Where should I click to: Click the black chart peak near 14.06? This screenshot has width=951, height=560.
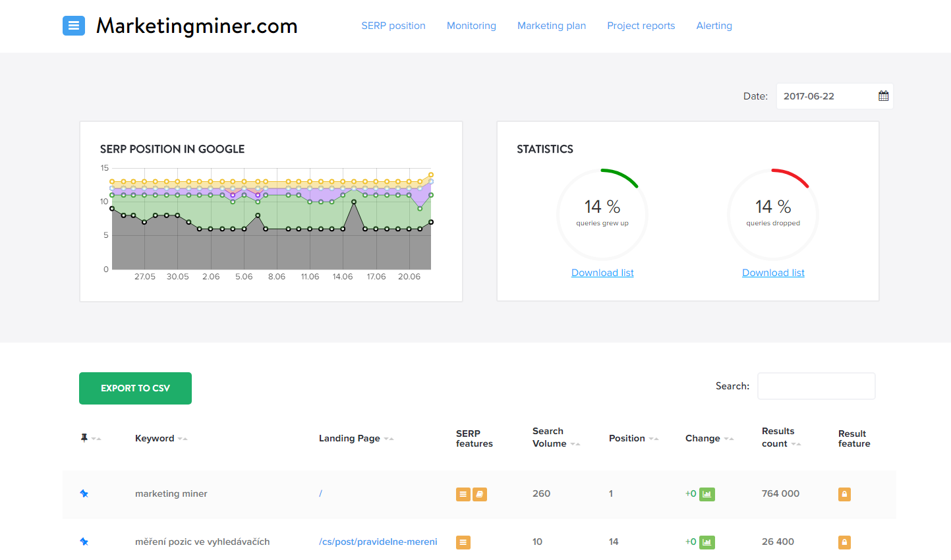(354, 202)
